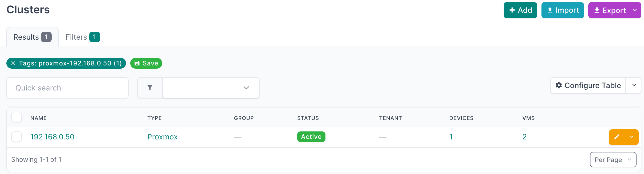The width and height of the screenshot is (644, 174).
Task: Check the checkbox for cluster 192.168.0.50
Action: coord(17,137)
